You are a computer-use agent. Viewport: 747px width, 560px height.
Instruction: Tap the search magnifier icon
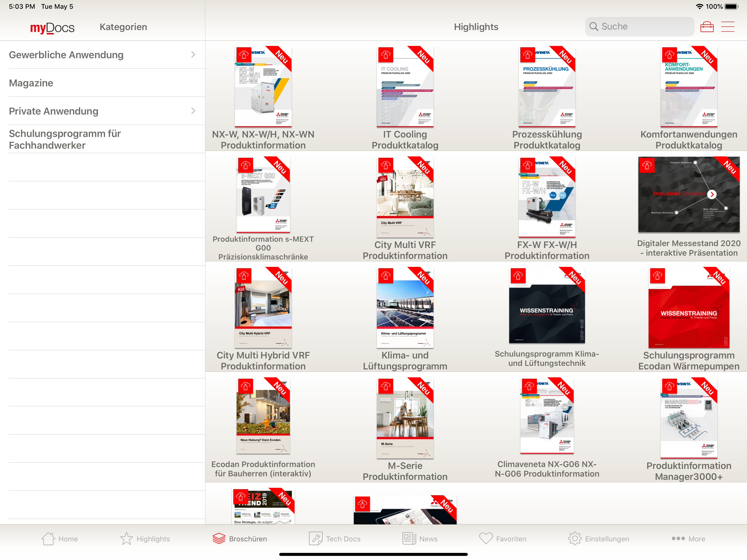[593, 26]
